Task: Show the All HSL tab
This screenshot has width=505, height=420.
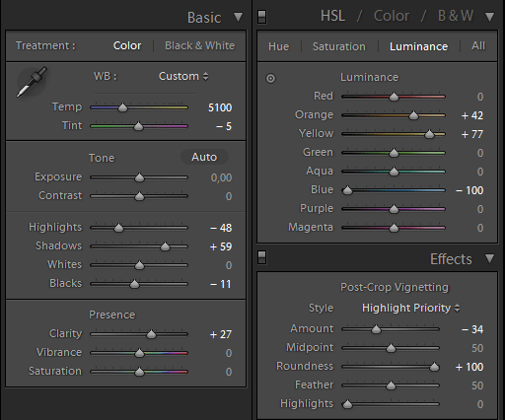Action: click(478, 45)
